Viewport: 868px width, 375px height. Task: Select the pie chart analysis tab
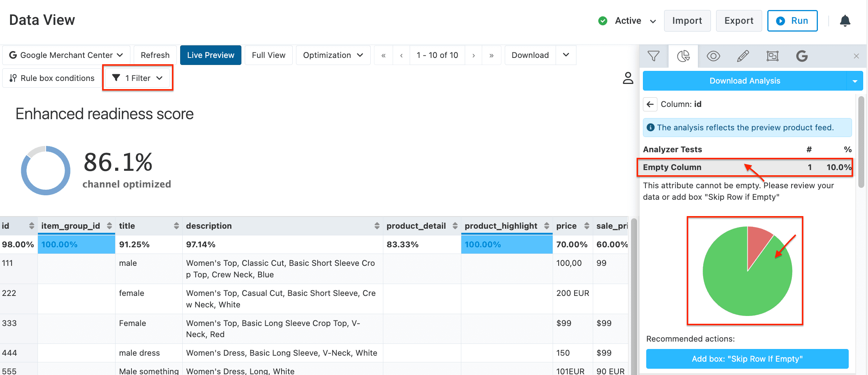tap(683, 56)
